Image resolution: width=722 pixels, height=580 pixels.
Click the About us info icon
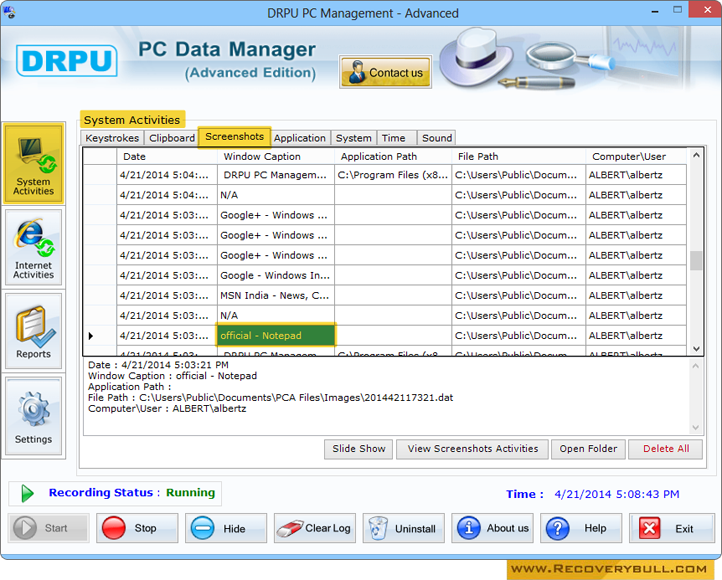(469, 528)
